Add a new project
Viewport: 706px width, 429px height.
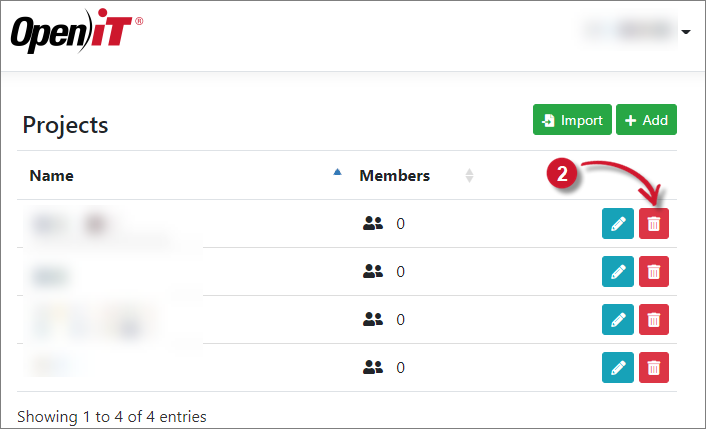[x=646, y=120]
